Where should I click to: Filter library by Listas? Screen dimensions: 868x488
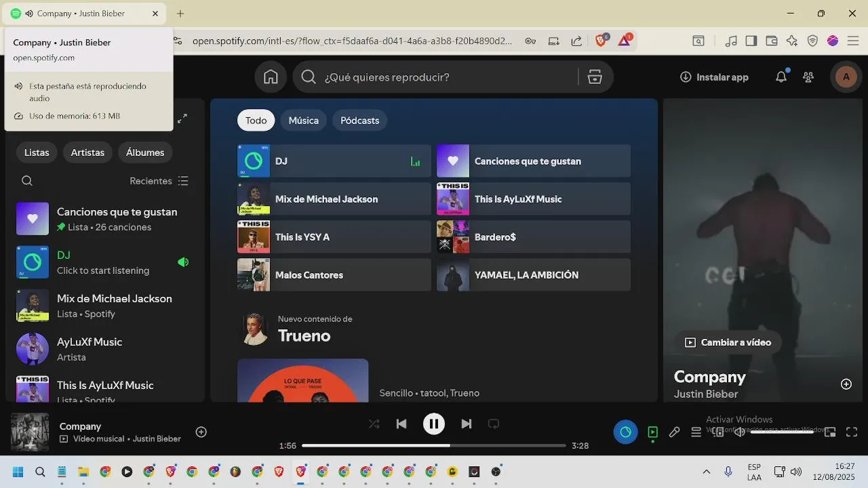[37, 152]
